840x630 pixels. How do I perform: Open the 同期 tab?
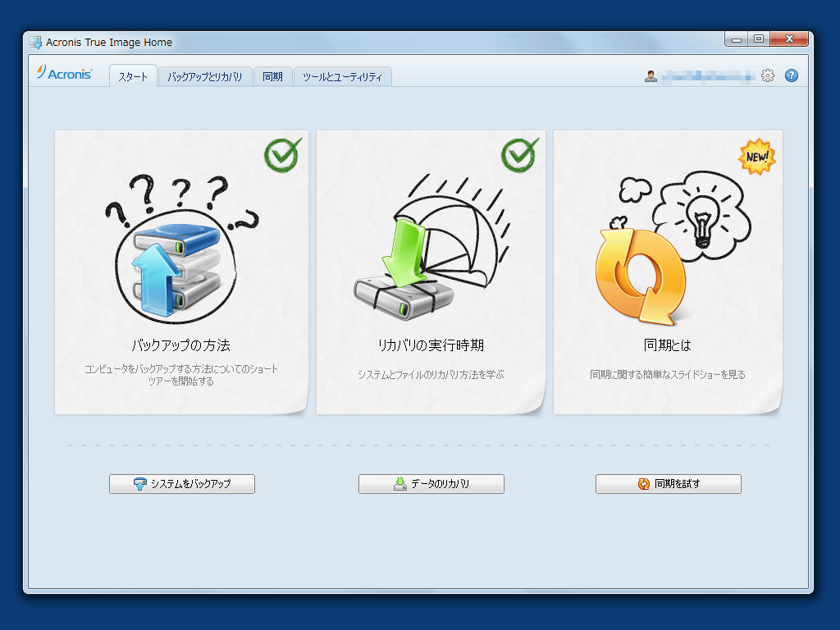coord(272,76)
